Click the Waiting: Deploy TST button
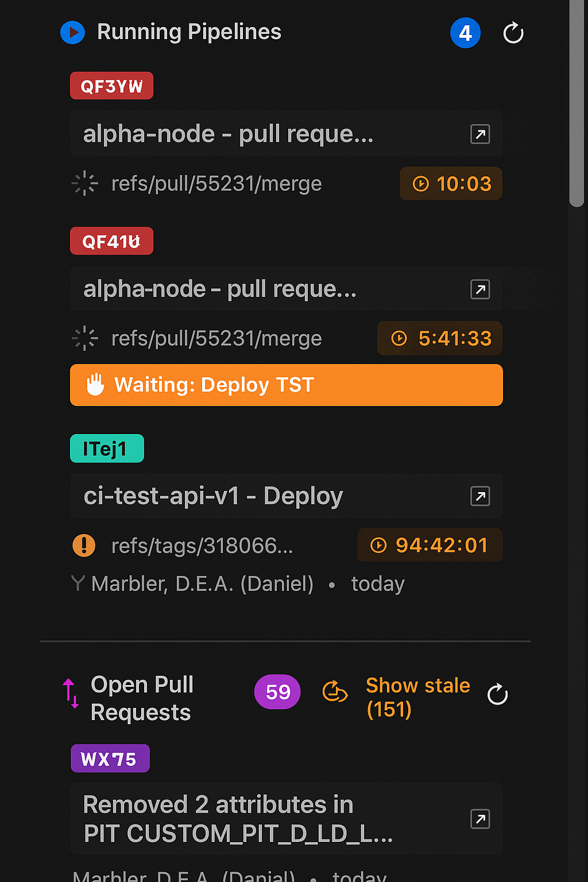 coord(286,385)
